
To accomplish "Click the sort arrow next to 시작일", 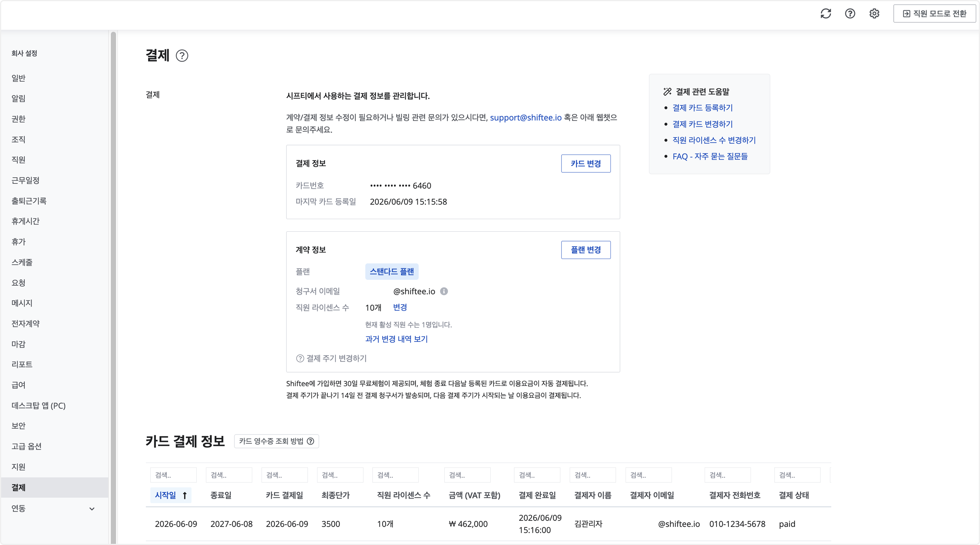I will tap(185, 496).
